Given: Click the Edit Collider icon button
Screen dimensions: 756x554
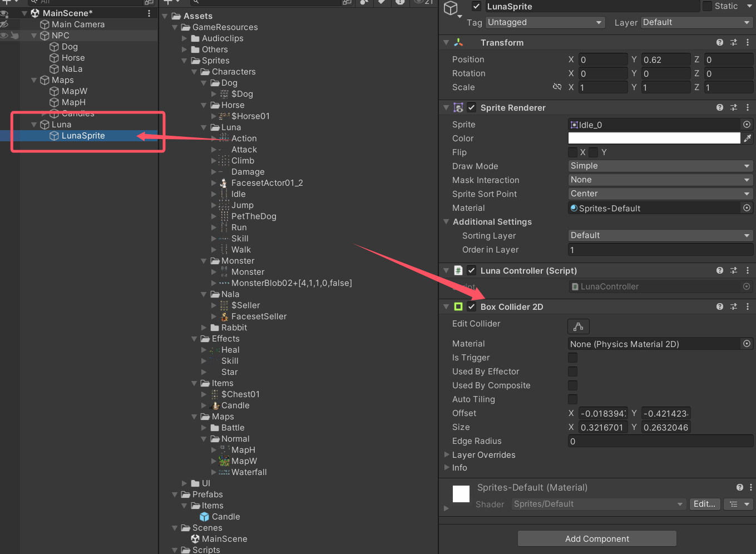Looking at the screenshot, I should (x=578, y=327).
